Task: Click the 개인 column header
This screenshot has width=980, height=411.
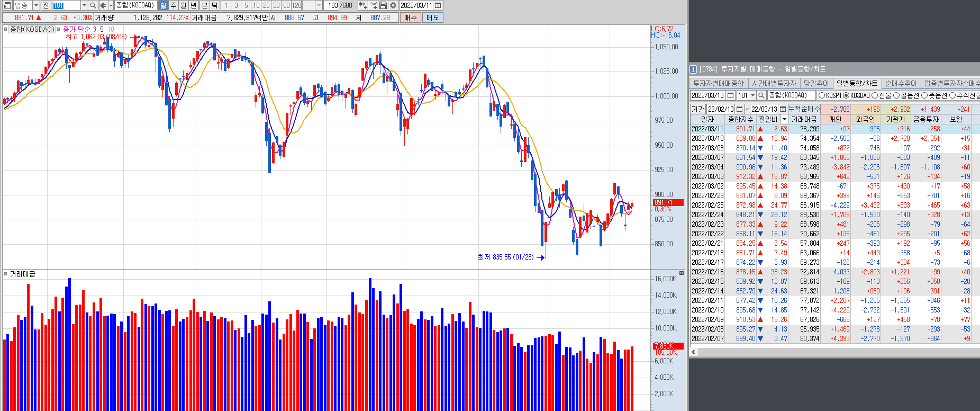Action: [836, 119]
